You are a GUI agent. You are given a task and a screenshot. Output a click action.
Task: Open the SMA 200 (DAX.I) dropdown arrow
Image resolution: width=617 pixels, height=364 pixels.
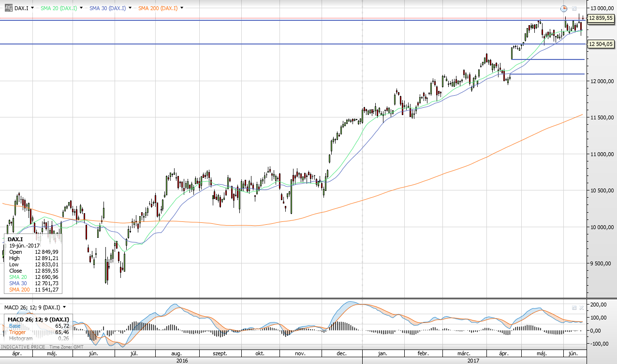(182, 8)
